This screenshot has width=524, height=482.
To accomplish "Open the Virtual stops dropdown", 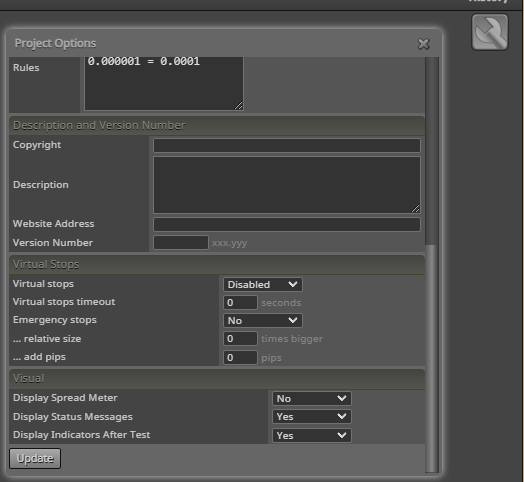I will (x=263, y=284).
